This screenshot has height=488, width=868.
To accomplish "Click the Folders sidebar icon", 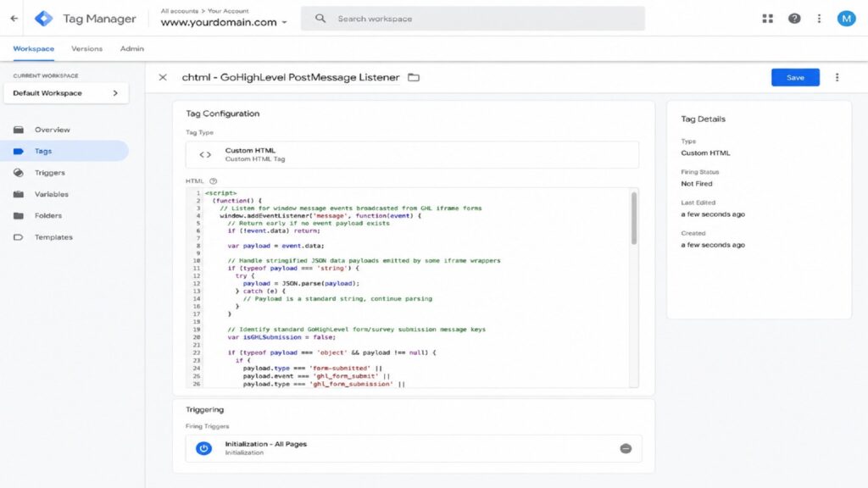I will (19, 216).
